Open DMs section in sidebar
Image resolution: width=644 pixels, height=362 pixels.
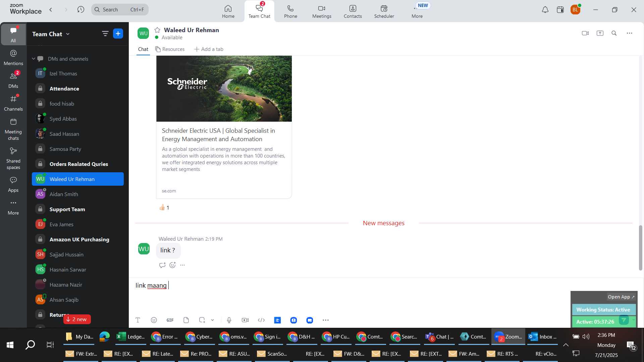point(13,80)
